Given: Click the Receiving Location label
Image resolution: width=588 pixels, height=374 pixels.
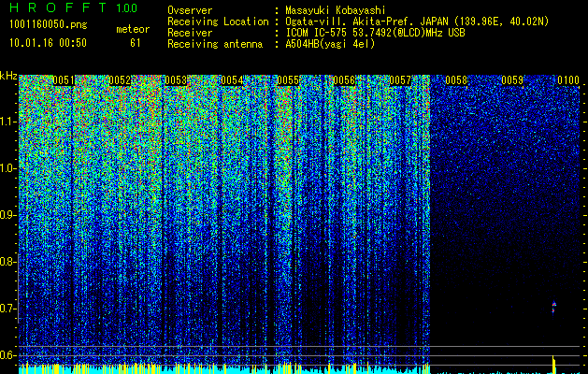Looking at the screenshot, I should click(218, 22).
